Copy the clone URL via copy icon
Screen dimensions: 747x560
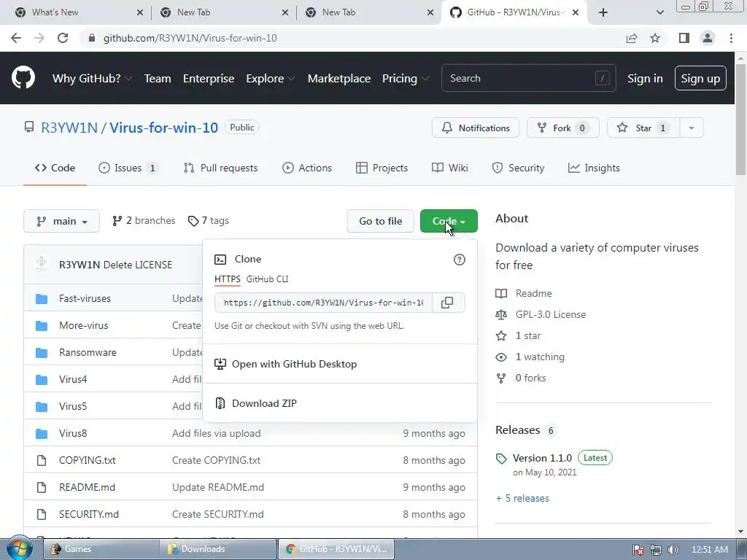click(447, 303)
